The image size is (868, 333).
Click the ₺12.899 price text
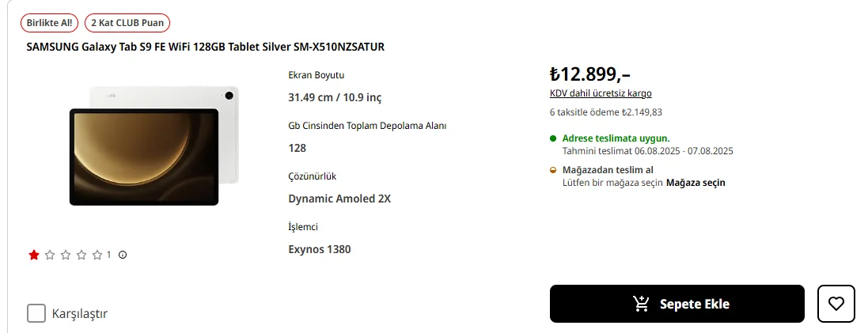click(589, 74)
